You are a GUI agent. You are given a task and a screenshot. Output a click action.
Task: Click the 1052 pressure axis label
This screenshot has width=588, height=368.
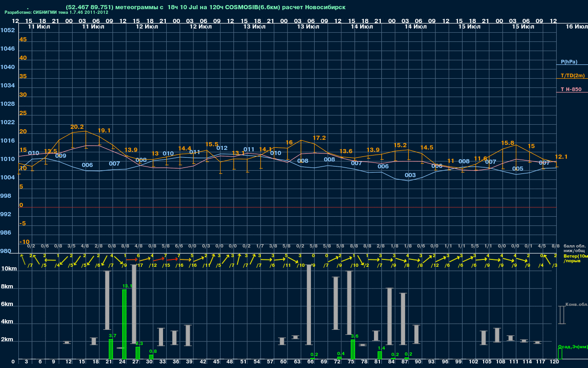[x=7, y=30]
